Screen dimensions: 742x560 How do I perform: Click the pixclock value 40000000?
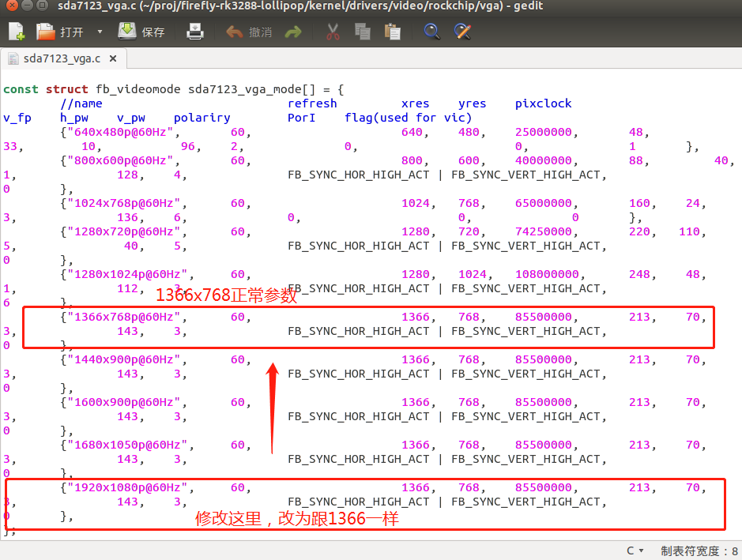click(x=543, y=160)
